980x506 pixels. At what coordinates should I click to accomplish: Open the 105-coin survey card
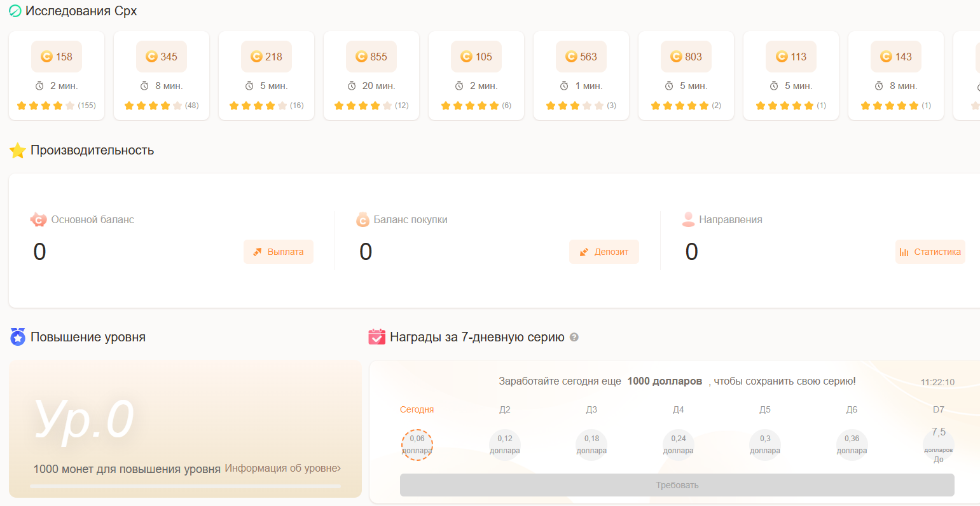point(476,76)
